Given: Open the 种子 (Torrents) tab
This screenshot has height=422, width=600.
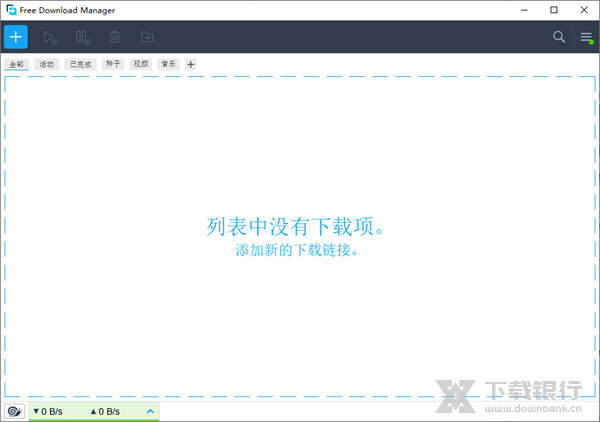Looking at the screenshot, I should [113, 64].
